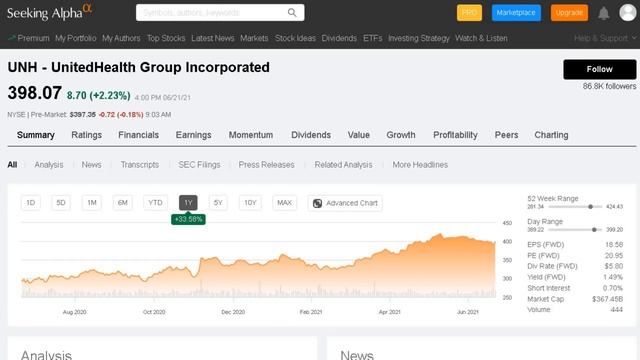Open Dividends in top navigation
Viewport: 640px width, 360px height.
(x=339, y=38)
